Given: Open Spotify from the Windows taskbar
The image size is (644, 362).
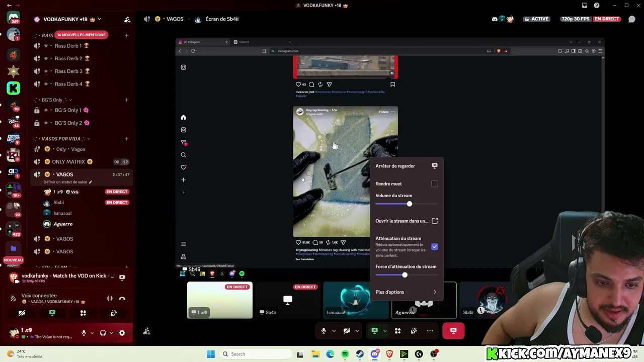Looking at the screenshot, I should 345,354.
